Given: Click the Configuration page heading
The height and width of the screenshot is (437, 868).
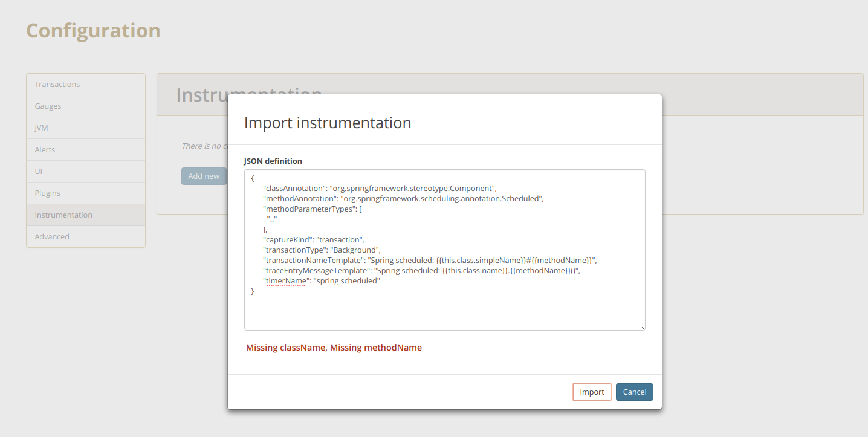Looking at the screenshot, I should coord(92,30).
